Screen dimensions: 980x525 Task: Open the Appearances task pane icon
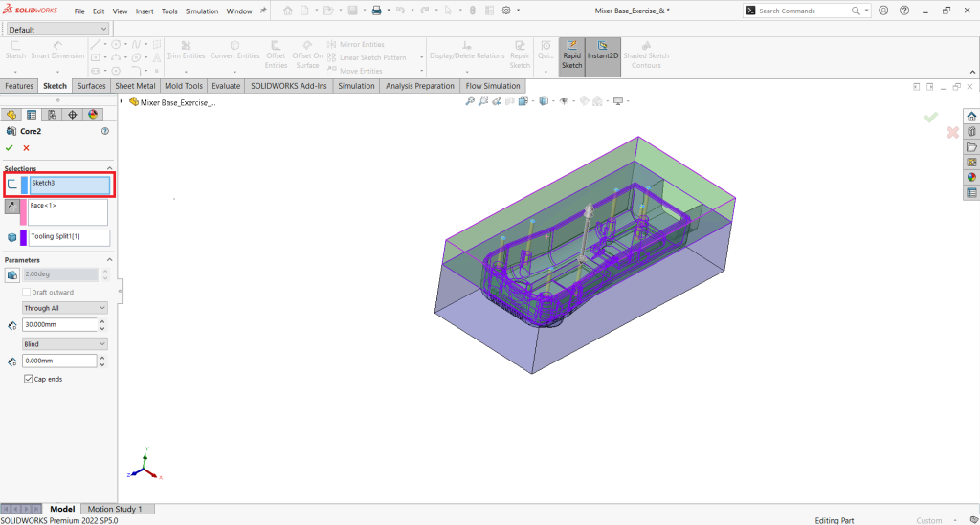[x=971, y=177]
